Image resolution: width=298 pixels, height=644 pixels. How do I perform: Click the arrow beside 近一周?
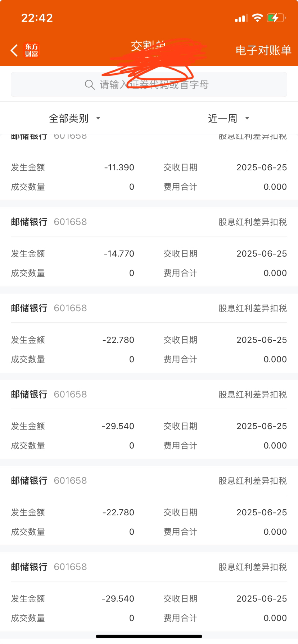coord(247,118)
